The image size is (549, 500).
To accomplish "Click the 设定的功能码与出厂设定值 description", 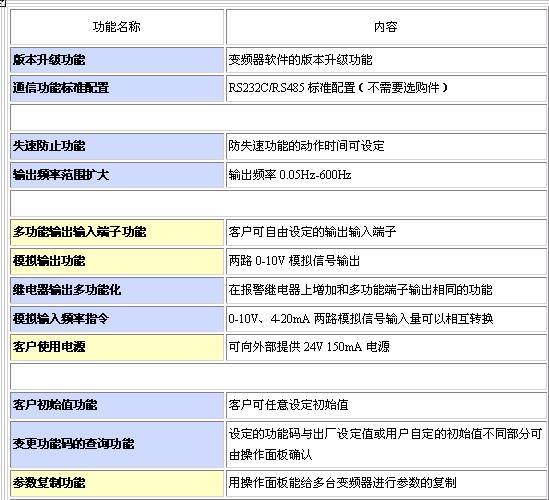I will (386, 445).
